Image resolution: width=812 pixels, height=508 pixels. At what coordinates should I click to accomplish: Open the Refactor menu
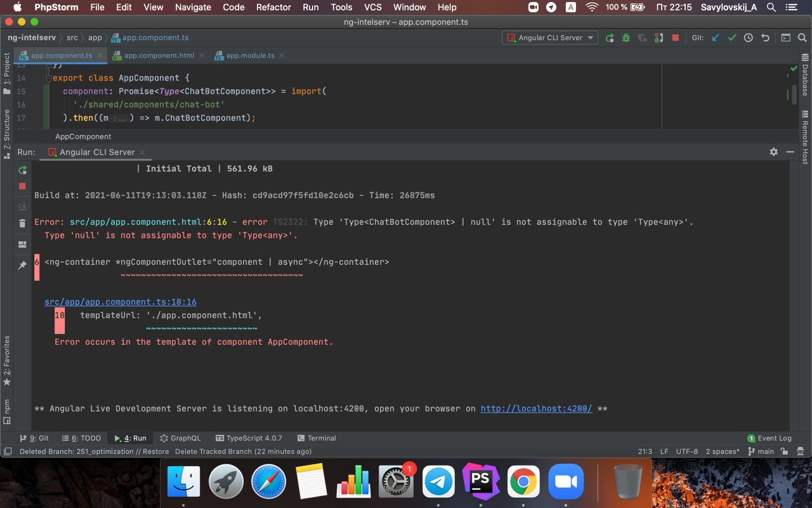[x=273, y=7]
